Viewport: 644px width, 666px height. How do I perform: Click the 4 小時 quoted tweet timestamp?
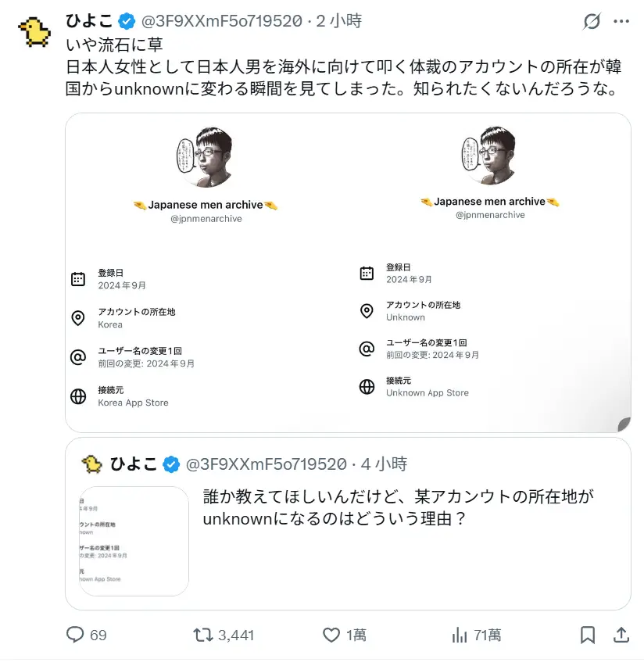pyautogui.click(x=385, y=464)
